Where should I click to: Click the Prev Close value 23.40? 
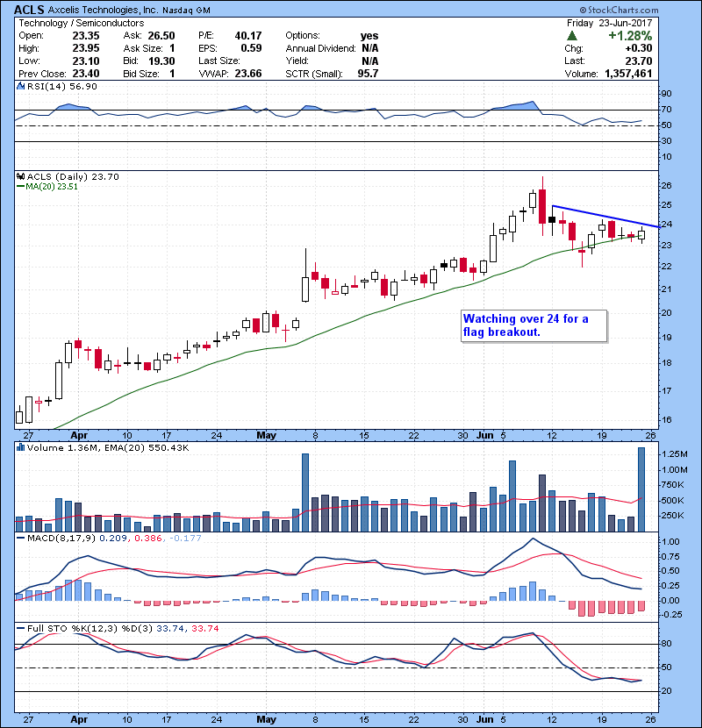(x=86, y=74)
